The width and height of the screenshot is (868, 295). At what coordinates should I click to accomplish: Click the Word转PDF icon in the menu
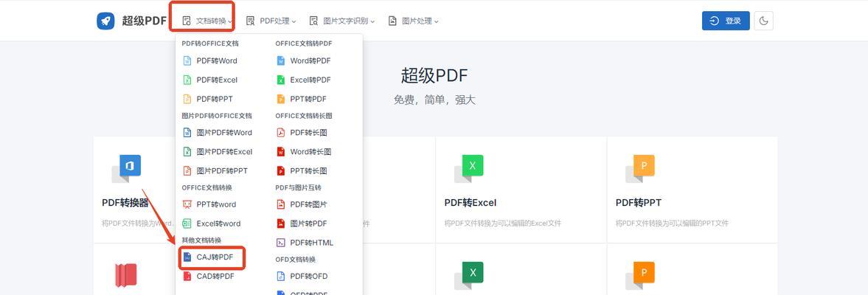[x=281, y=61]
